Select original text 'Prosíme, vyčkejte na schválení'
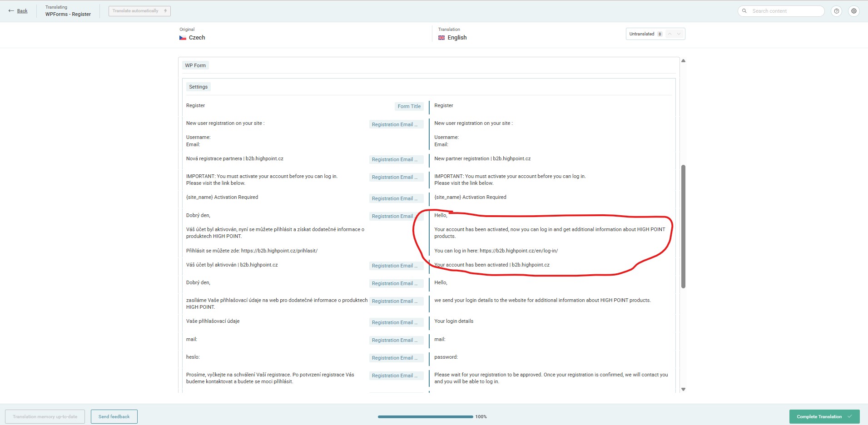868x425 pixels. coord(270,378)
